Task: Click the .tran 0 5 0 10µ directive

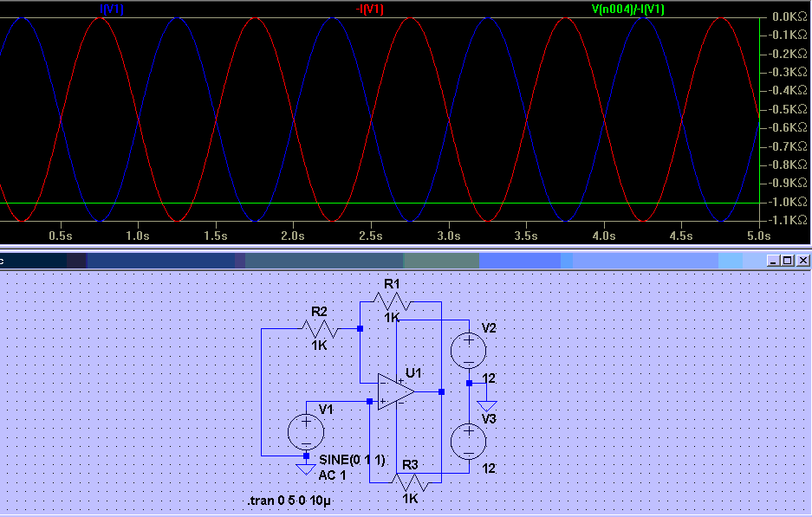Action: tap(289, 501)
